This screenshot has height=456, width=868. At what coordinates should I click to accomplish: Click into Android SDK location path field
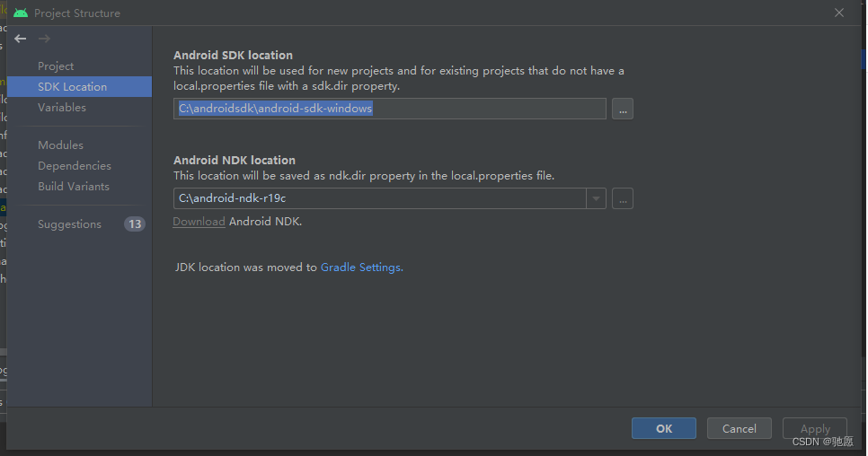(390, 109)
